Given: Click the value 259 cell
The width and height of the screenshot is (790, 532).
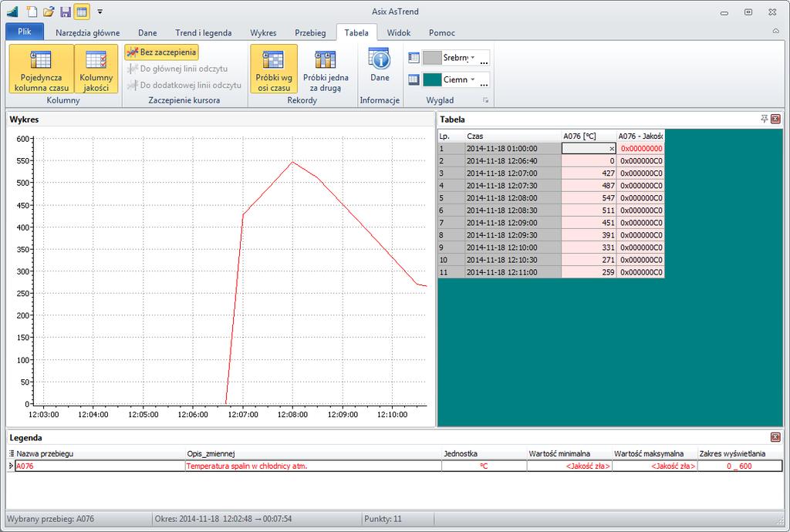Looking at the screenshot, I should pyautogui.click(x=589, y=272).
